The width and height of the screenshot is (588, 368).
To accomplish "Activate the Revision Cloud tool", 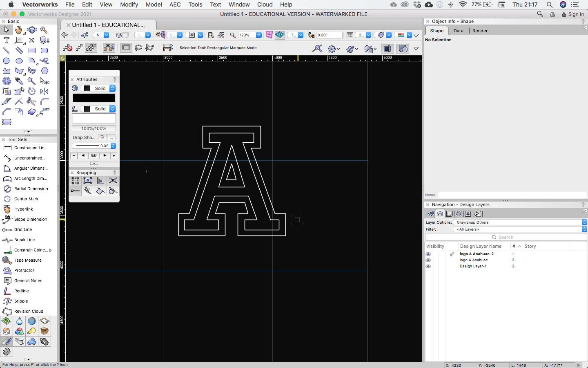I will click(x=28, y=311).
